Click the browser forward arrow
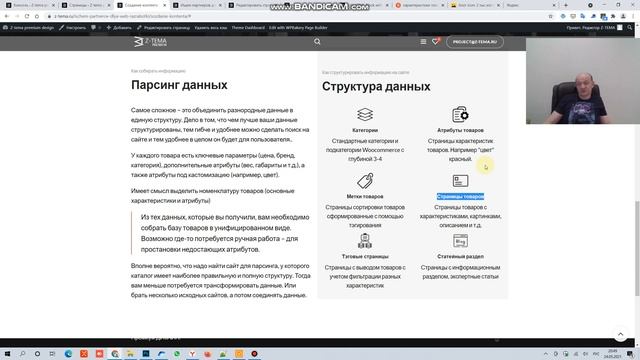The width and height of the screenshot is (640, 360). pyautogui.click(x=17, y=16)
